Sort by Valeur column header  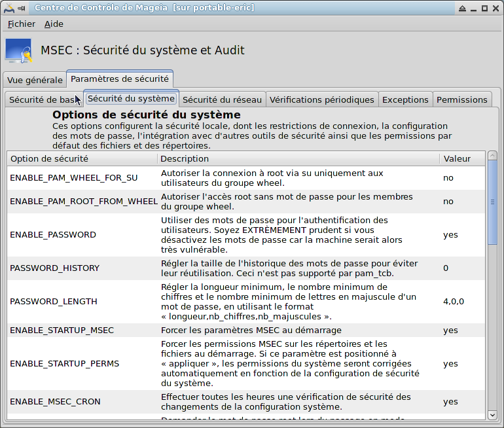pos(462,159)
